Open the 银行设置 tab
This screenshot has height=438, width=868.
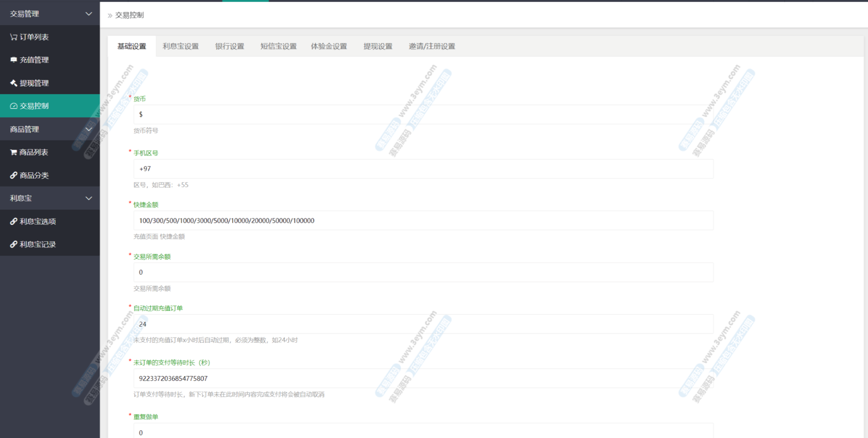(230, 46)
